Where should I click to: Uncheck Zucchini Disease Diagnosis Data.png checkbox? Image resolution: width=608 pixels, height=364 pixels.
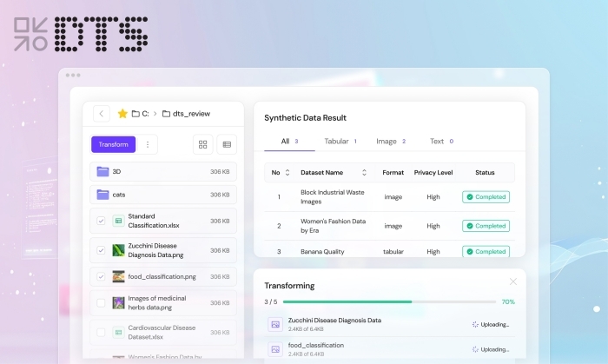pyautogui.click(x=101, y=250)
